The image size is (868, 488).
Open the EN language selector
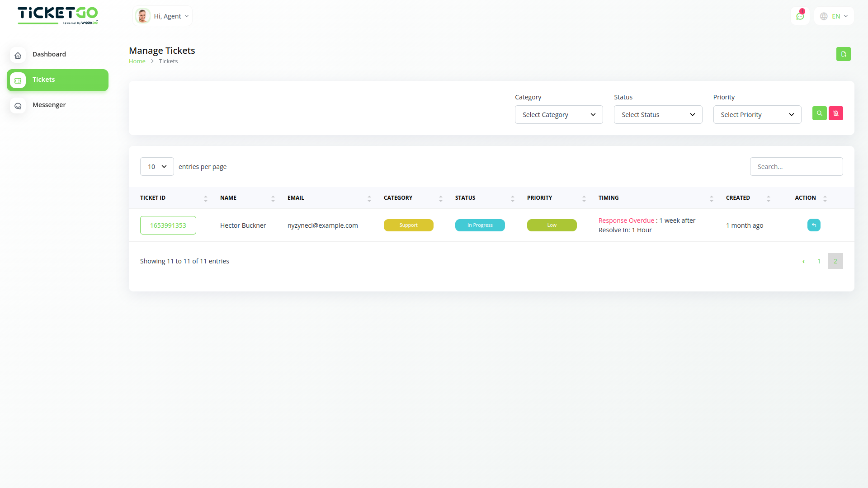point(834,16)
